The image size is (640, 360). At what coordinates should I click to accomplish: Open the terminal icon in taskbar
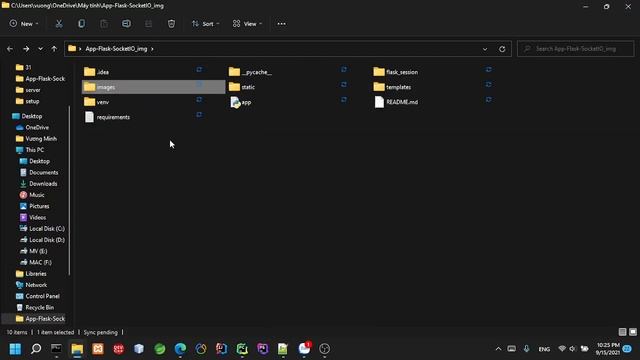click(x=56, y=349)
